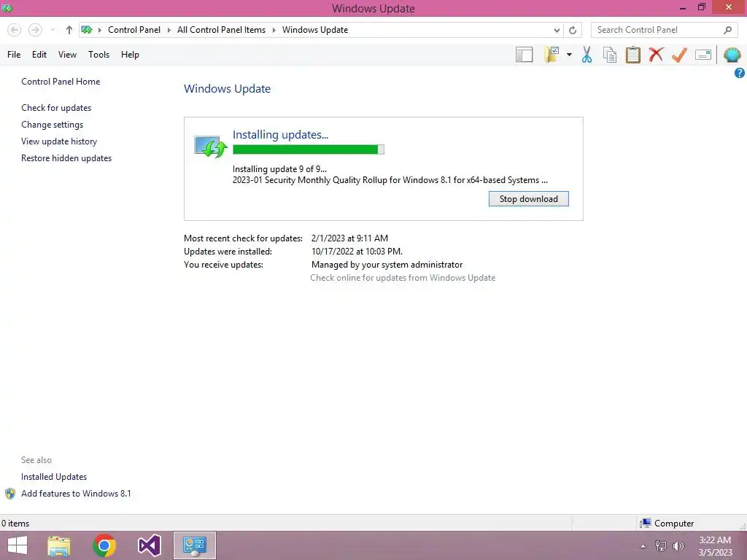Click the green update install progress bar
Viewport: 747px width, 560px height.
point(309,149)
